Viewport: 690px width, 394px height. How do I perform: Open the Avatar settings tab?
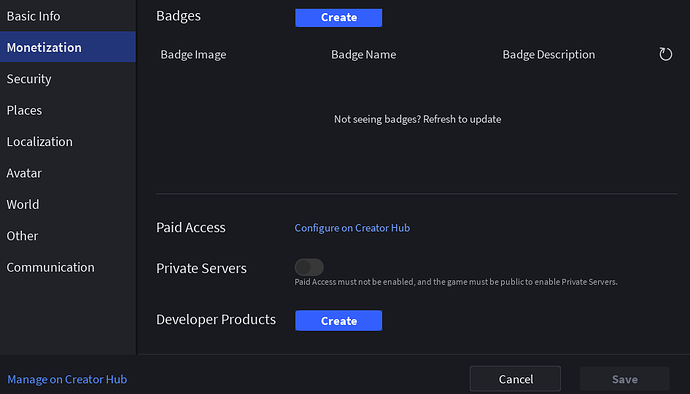coord(68,173)
